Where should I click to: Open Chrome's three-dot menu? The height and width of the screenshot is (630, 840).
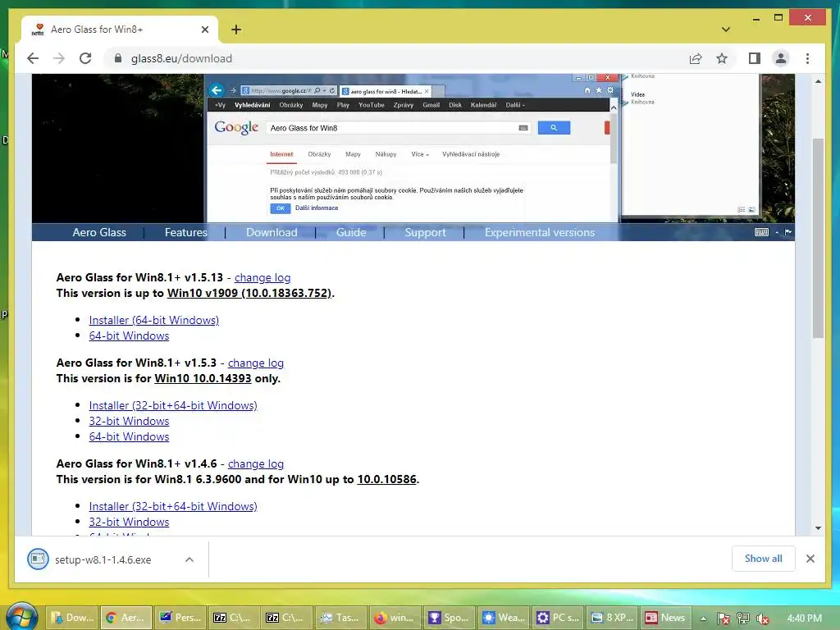[807, 58]
